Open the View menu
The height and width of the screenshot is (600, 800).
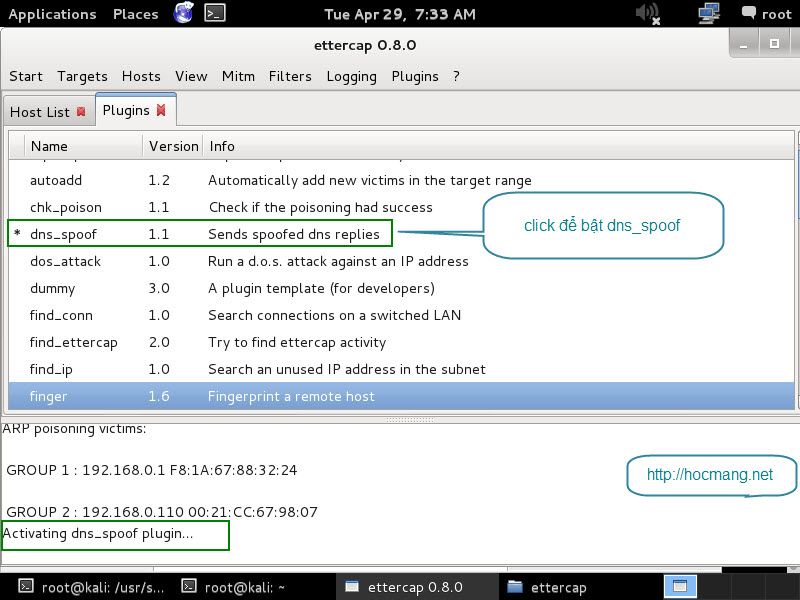click(x=191, y=76)
